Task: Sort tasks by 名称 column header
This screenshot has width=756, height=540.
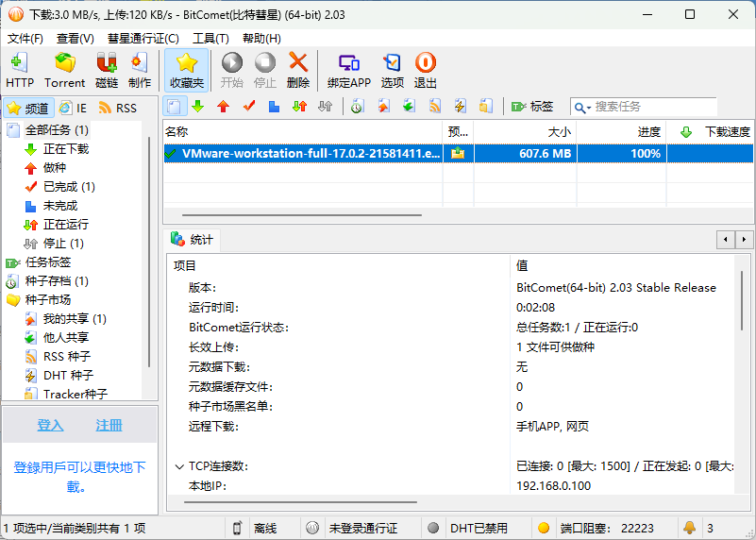Action: [302, 132]
